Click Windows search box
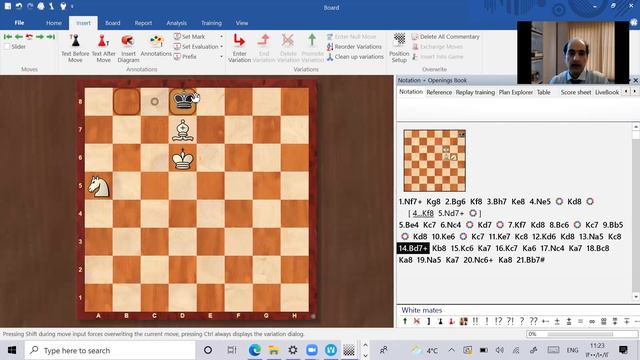Viewport: 640px width, 360px height. [109, 350]
